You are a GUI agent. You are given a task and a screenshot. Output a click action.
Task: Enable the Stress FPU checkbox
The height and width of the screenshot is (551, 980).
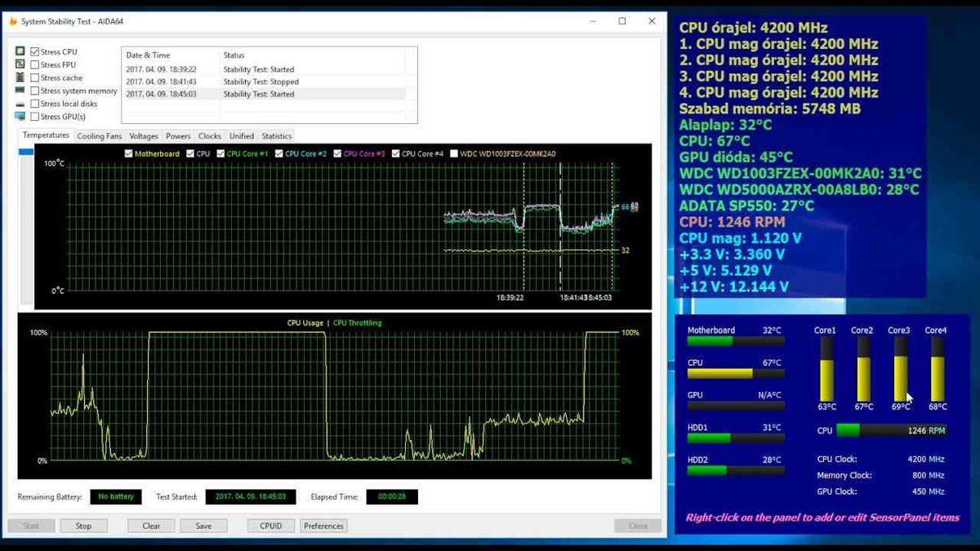pos(33,64)
